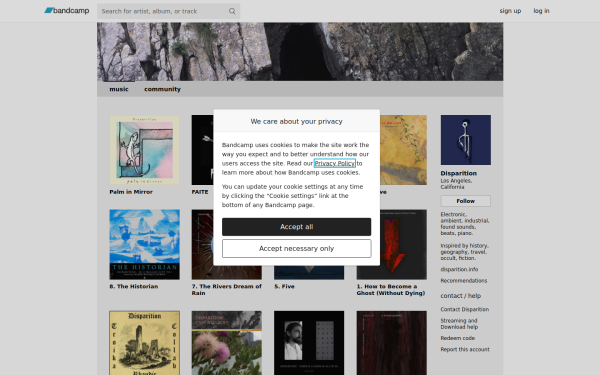This screenshot has width=600, height=375.
Task: Visit the disparition.info website link
Action: [x=459, y=269]
